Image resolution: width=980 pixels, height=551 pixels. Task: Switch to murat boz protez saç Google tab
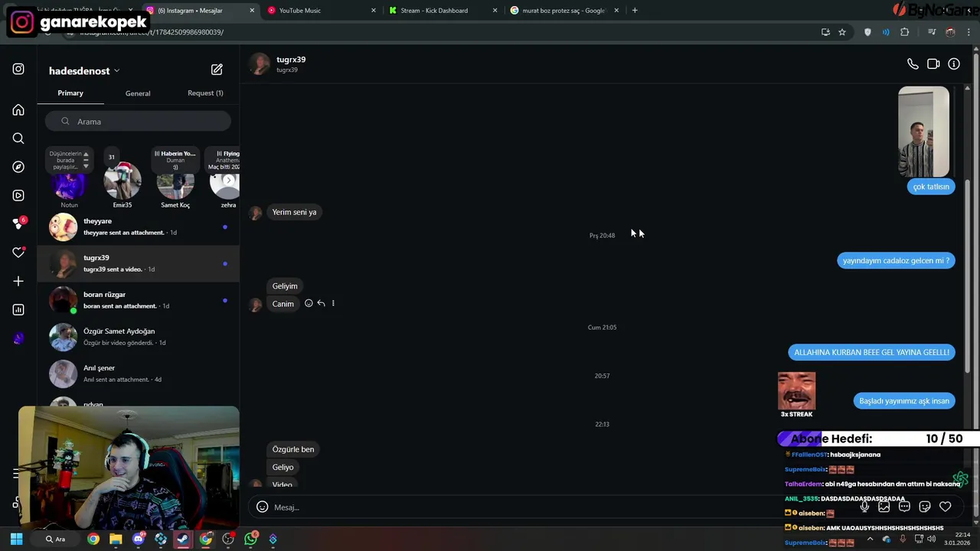click(565, 11)
